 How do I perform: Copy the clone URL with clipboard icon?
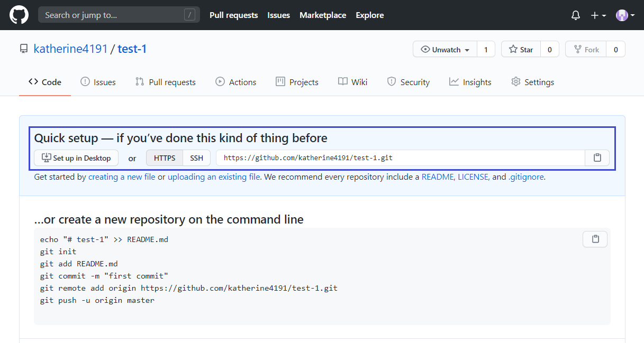[597, 158]
